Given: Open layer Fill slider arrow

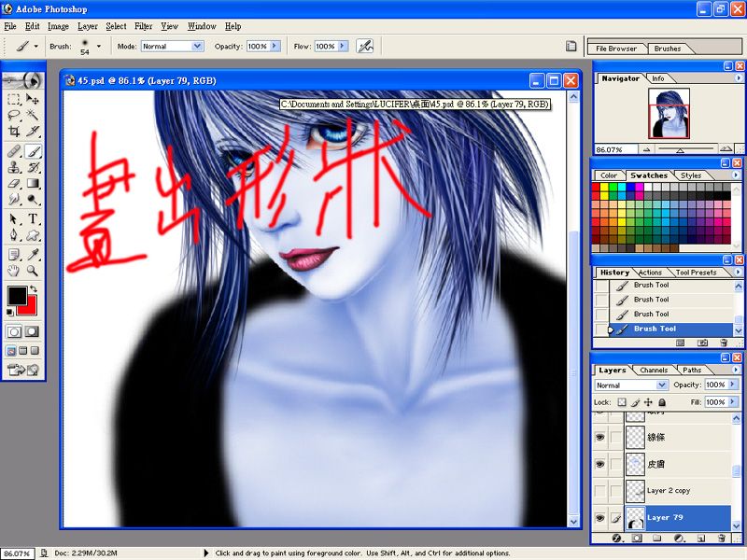Looking at the screenshot, I should [732, 402].
